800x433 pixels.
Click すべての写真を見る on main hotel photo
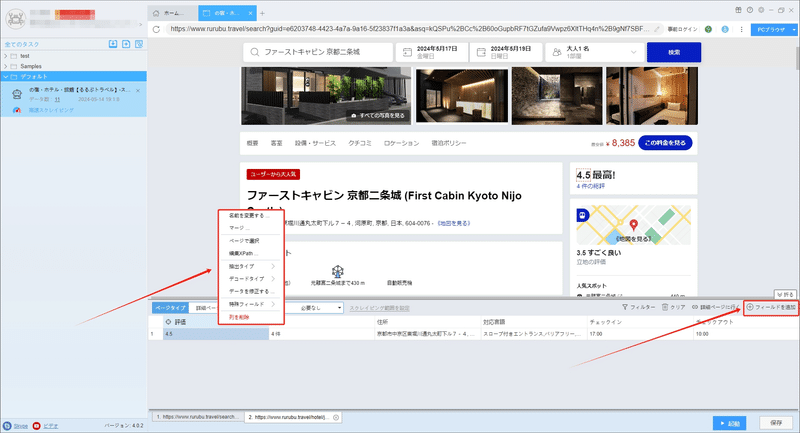378,116
